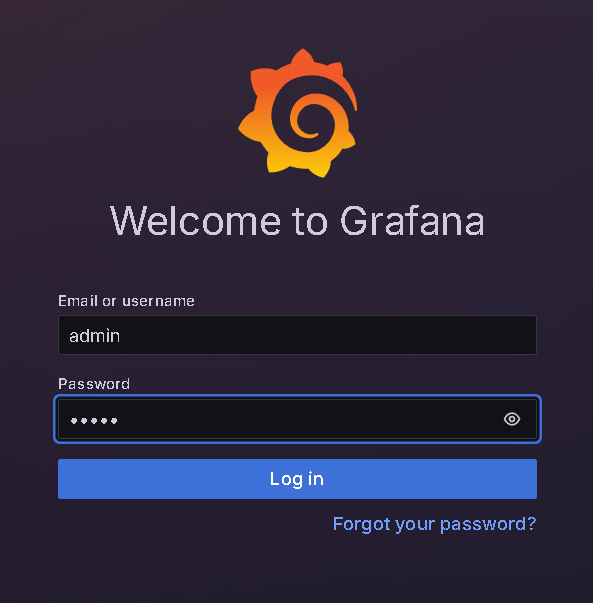Viewport: 593px width, 603px height.
Task: Place cursor after the masked password dots
Action: click(118, 421)
